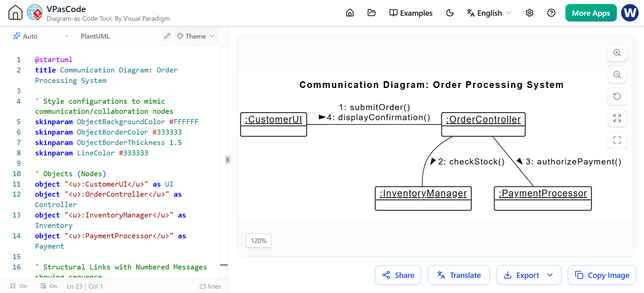This screenshot has width=644, height=293.
Task: Click line number 10 in the gutter
Action: click(16, 174)
